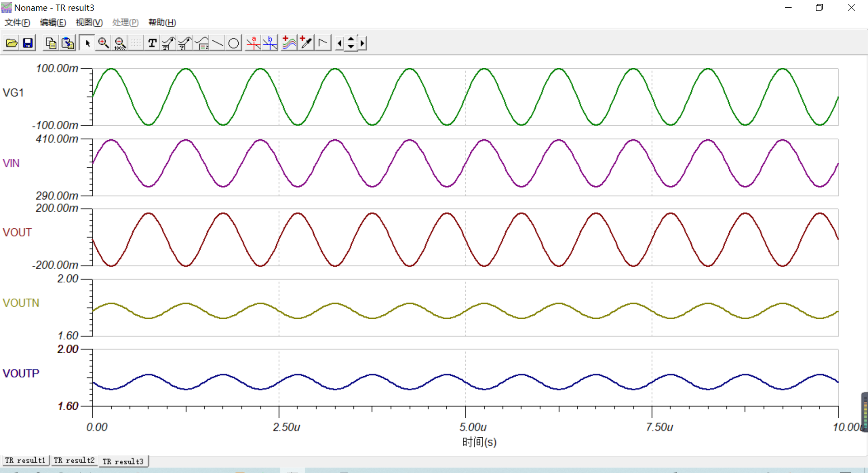Image resolution: width=868 pixels, height=473 pixels.
Task: Move the curve right with the right arrow
Action: coord(362,43)
